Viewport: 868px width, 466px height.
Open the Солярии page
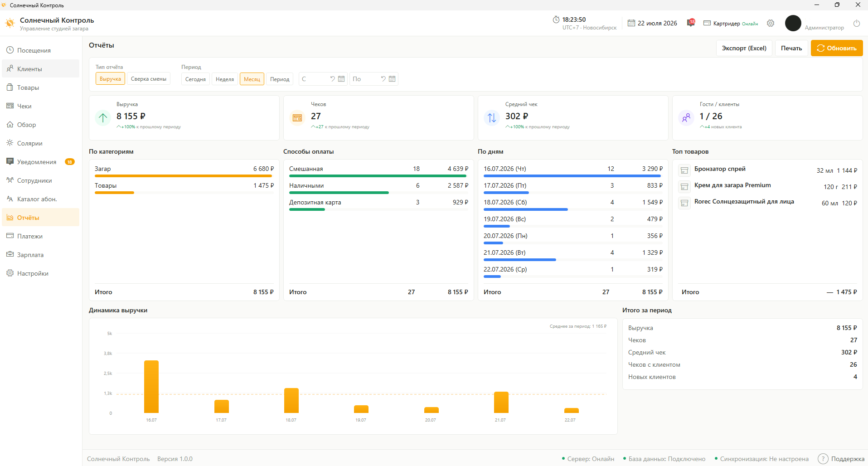point(41,143)
